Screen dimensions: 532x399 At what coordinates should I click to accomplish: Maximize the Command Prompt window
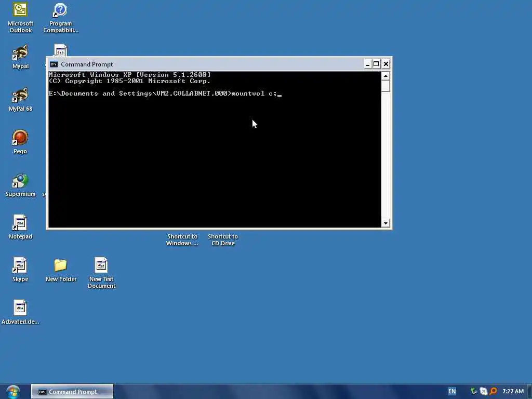tap(376, 64)
